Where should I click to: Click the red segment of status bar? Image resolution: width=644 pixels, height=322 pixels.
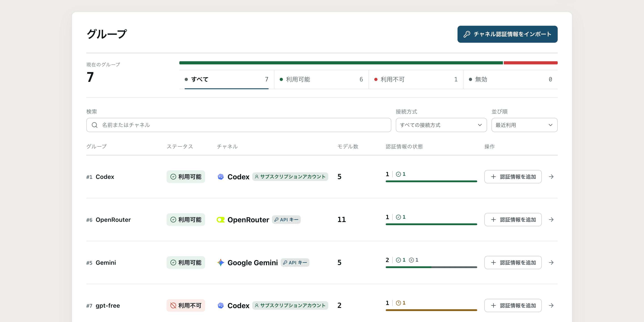530,63
